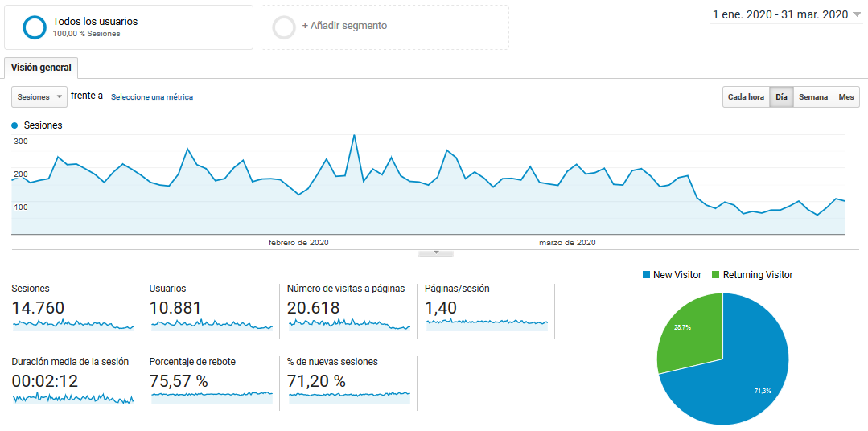
Task: Select the Mes time granularity
Action: tap(845, 96)
